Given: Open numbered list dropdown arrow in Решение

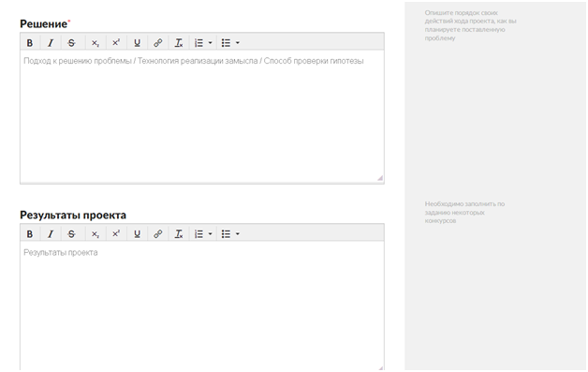Looking at the screenshot, I should click(210, 43).
